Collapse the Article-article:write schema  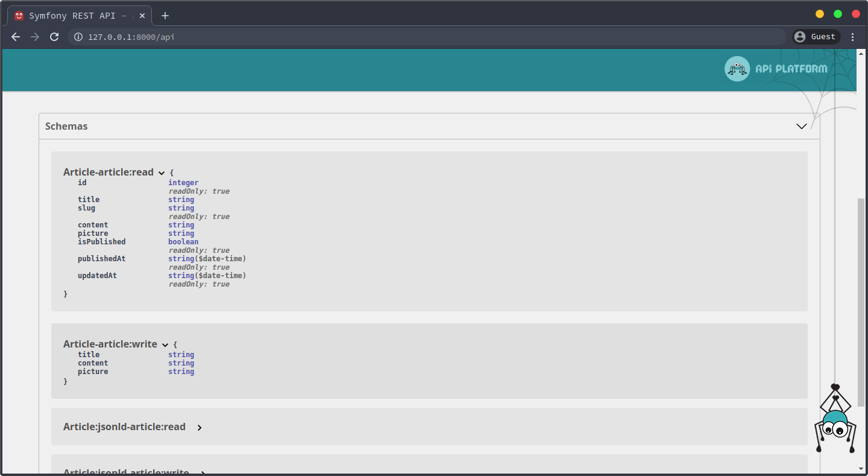point(165,345)
